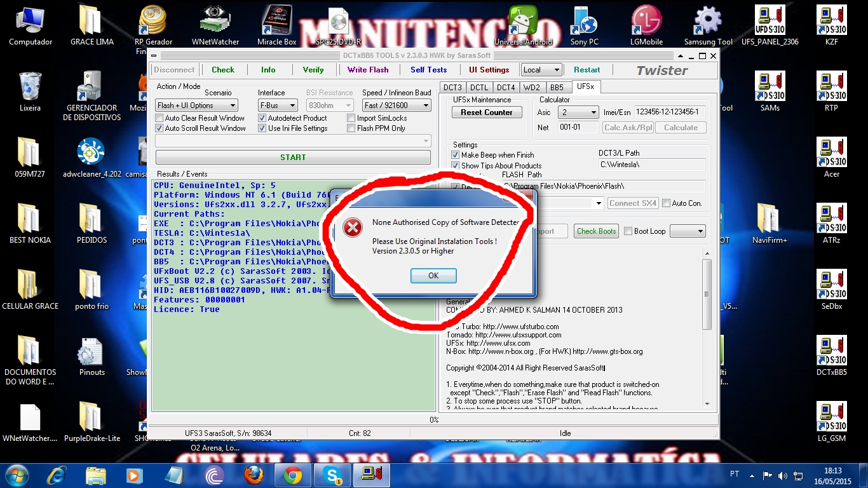Toggle Auto Clear Result Window checkbox
The height and width of the screenshot is (488, 868).
tap(159, 118)
